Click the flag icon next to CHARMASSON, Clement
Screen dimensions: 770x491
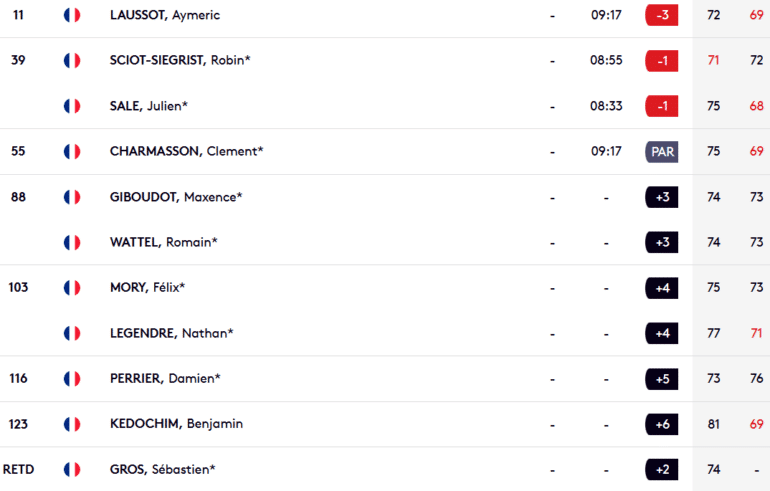pyautogui.click(x=72, y=151)
